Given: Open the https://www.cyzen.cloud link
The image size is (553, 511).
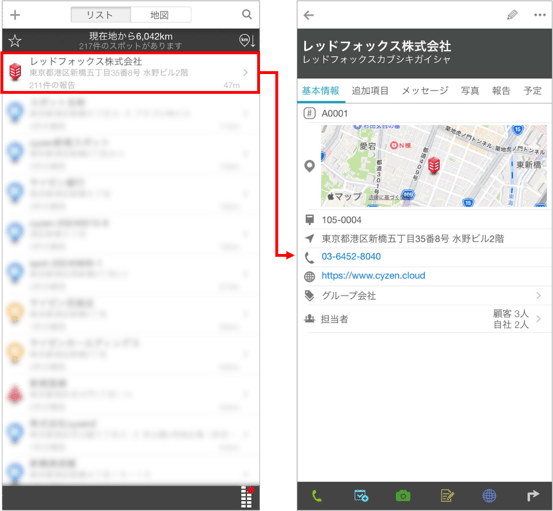Looking at the screenshot, I should coord(373,275).
